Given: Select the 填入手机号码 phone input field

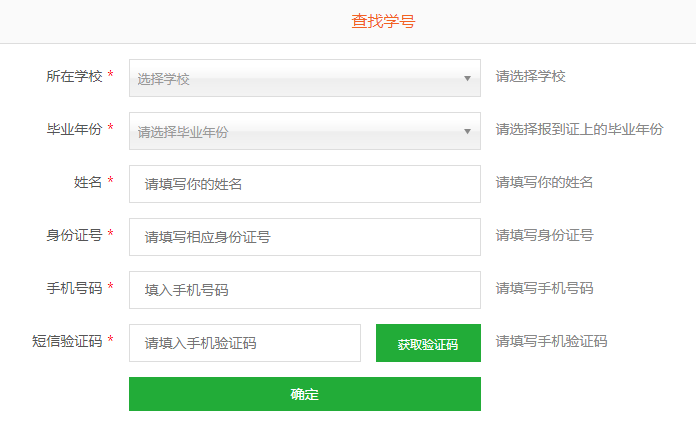Looking at the screenshot, I should (304, 290).
